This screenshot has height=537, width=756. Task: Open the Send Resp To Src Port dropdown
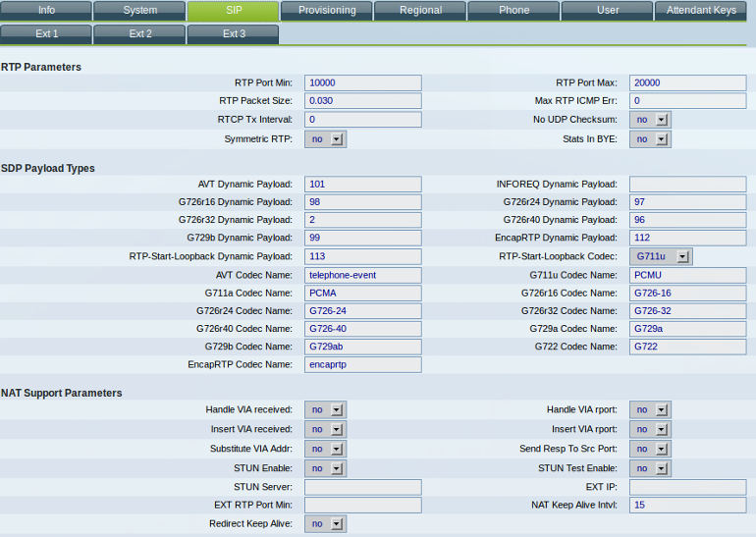(650, 449)
